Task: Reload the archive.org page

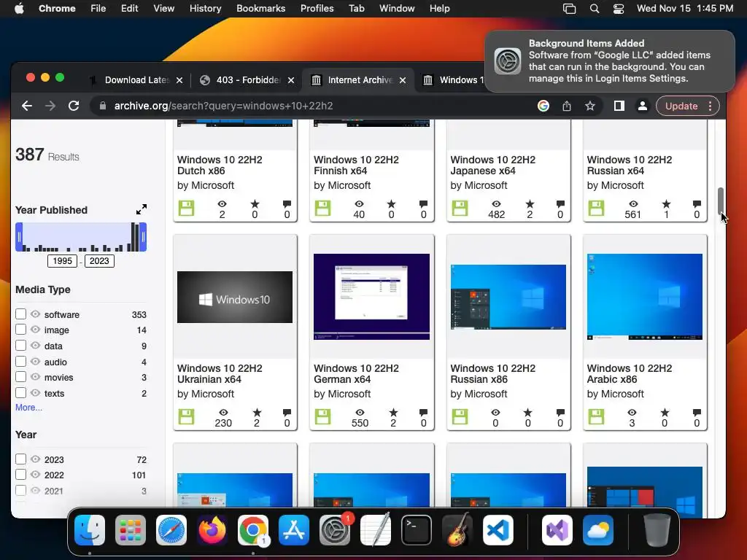Action: 74,106
